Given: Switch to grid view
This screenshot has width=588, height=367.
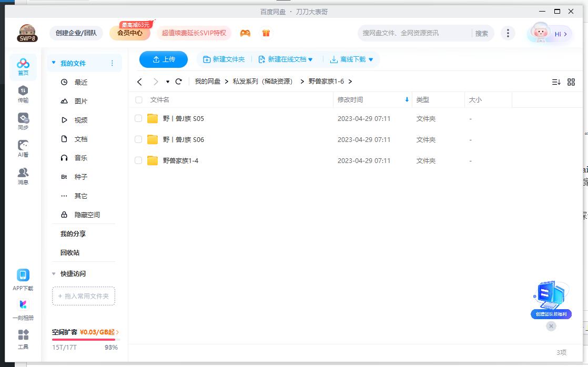Looking at the screenshot, I should point(572,81).
